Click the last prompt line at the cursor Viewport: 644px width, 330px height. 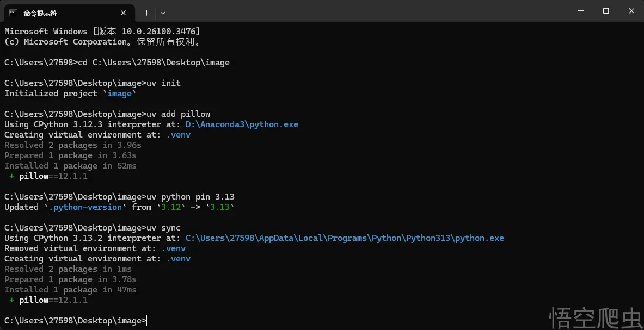147,321
